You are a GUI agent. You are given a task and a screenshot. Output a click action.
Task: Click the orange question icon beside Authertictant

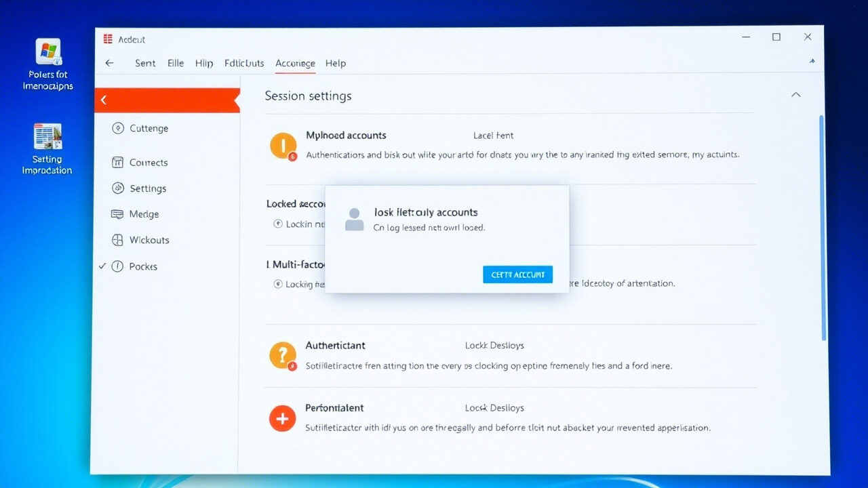click(283, 354)
